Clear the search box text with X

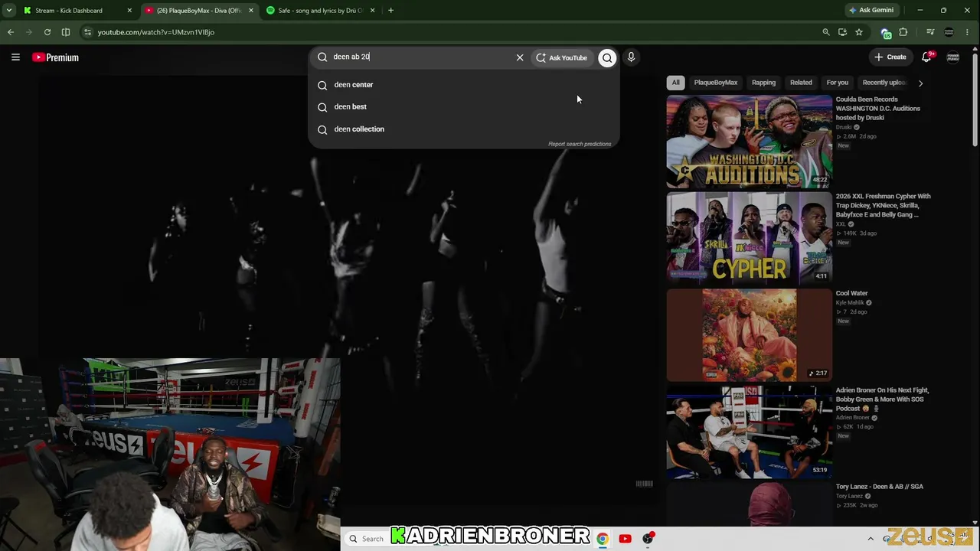pyautogui.click(x=520, y=57)
